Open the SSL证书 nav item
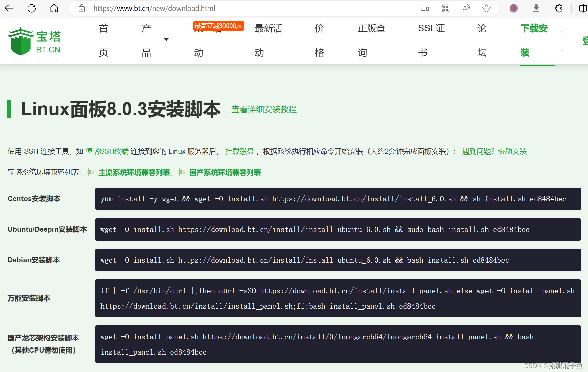 click(x=431, y=41)
